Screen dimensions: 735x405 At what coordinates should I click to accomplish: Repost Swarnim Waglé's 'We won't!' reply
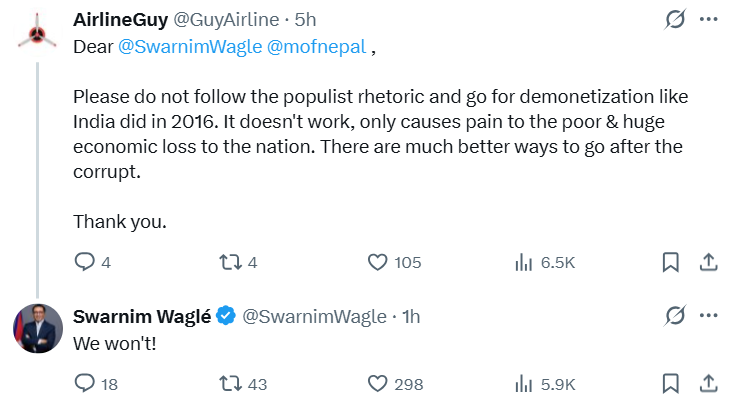(x=228, y=383)
